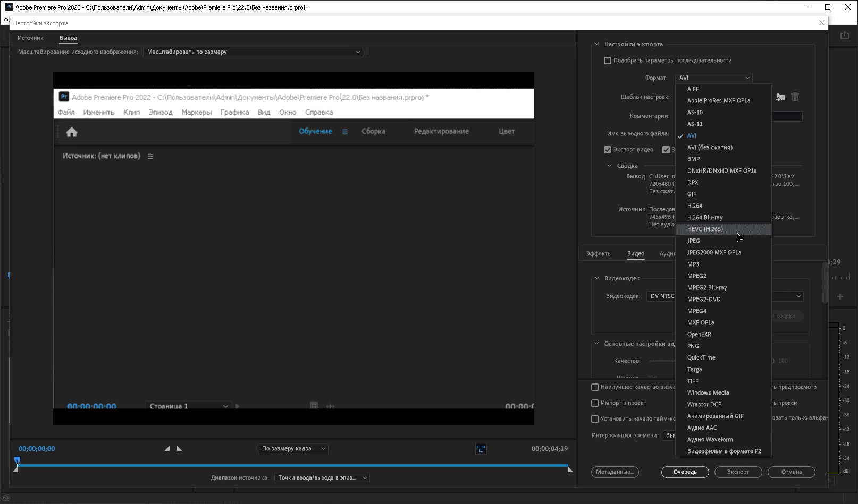Viewport: 858px width, 504px height.
Task: Click the playhead on preview timeline
Action: [x=17, y=460]
